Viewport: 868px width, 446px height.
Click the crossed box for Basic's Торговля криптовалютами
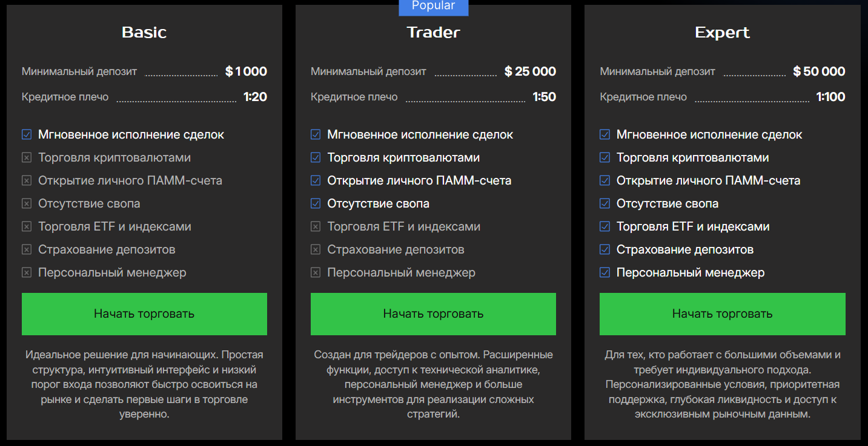(x=27, y=157)
